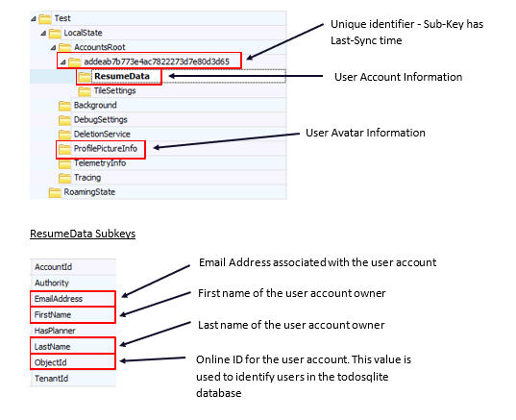
Task: Select the LocalState tree node
Action: point(83,33)
